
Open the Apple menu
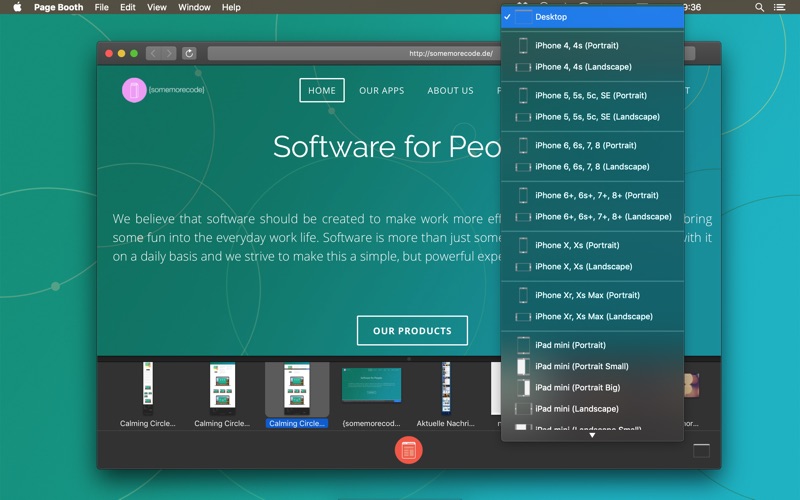click(x=17, y=7)
